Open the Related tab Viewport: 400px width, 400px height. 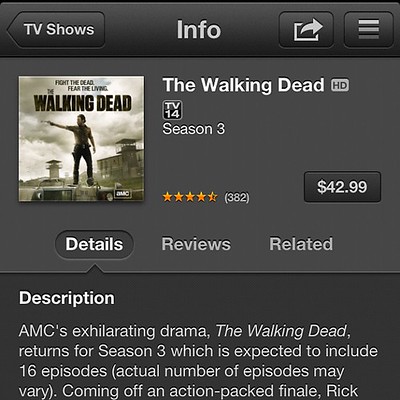[x=301, y=244]
